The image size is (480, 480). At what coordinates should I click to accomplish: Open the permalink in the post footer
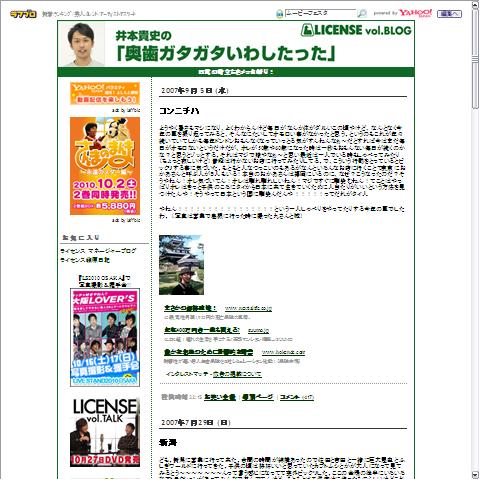258,397
